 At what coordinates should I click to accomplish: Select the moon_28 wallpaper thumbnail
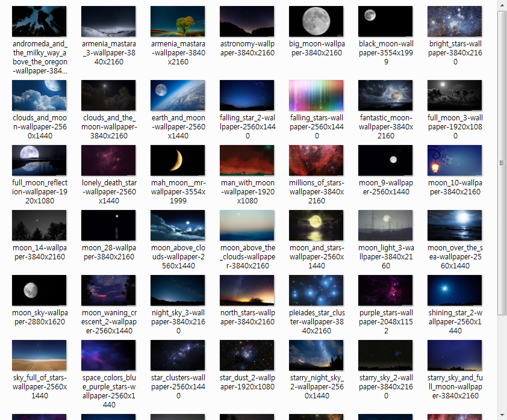[108, 225]
